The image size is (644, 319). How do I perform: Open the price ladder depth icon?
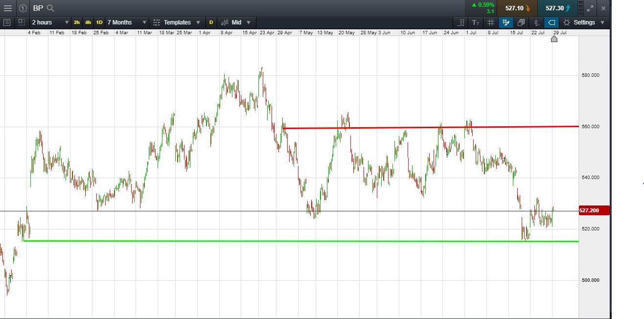click(x=581, y=8)
